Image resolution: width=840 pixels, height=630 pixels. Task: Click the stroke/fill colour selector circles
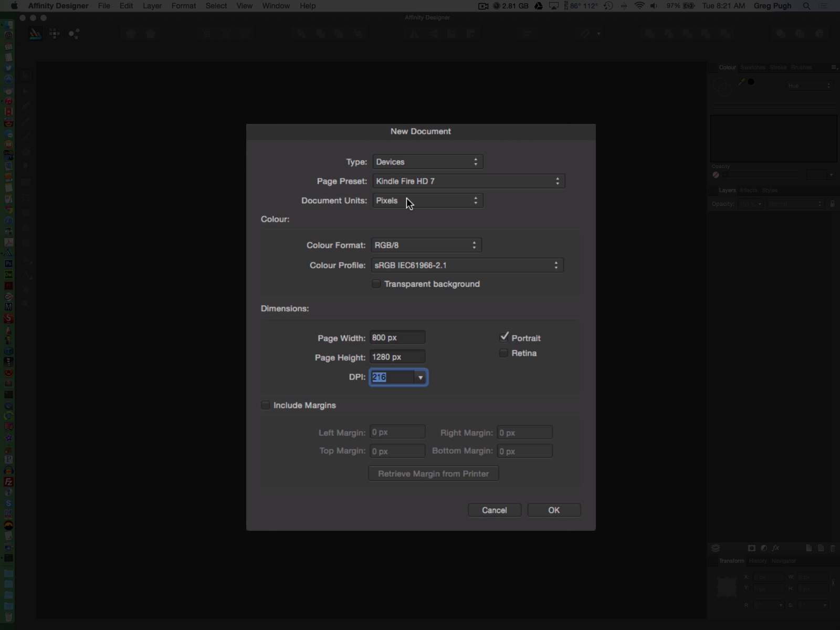point(722,86)
